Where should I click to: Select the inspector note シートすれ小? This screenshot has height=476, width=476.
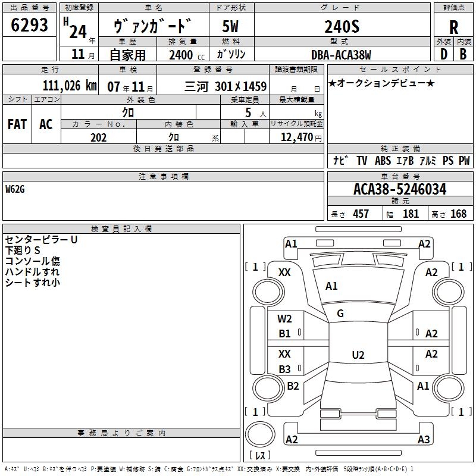pyautogui.click(x=33, y=282)
